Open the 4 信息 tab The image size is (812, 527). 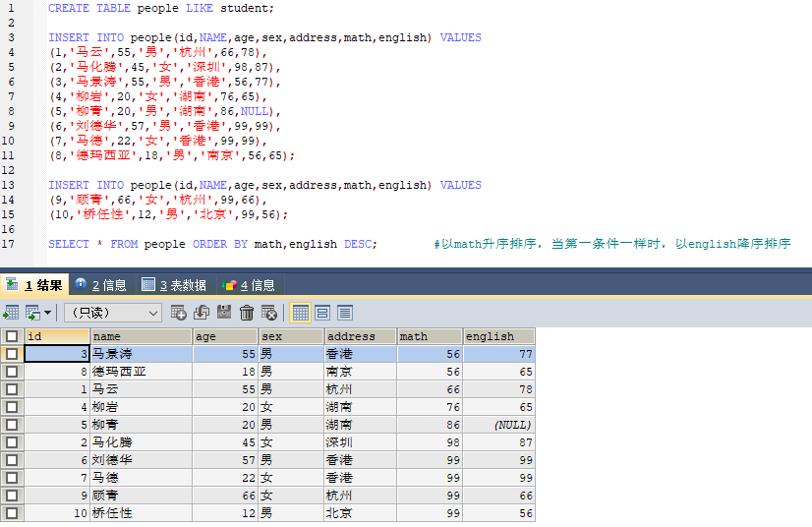pos(249,284)
